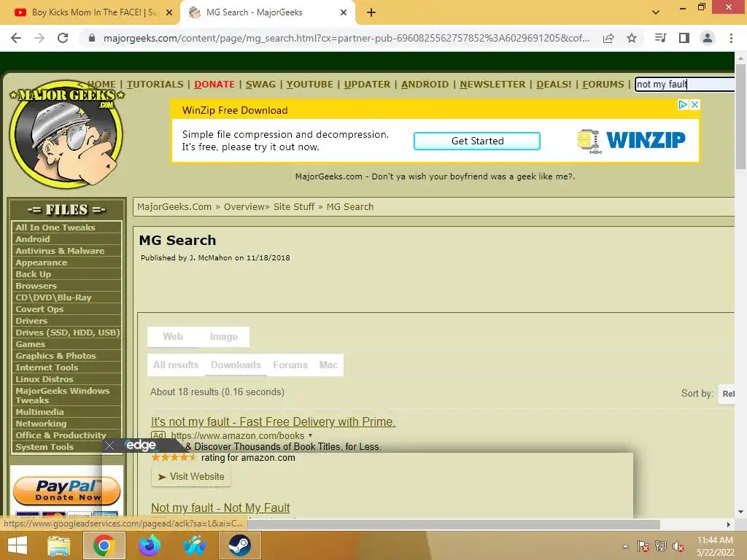Launch Firefox from taskbar
This screenshot has height=560, width=747.
tap(150, 545)
